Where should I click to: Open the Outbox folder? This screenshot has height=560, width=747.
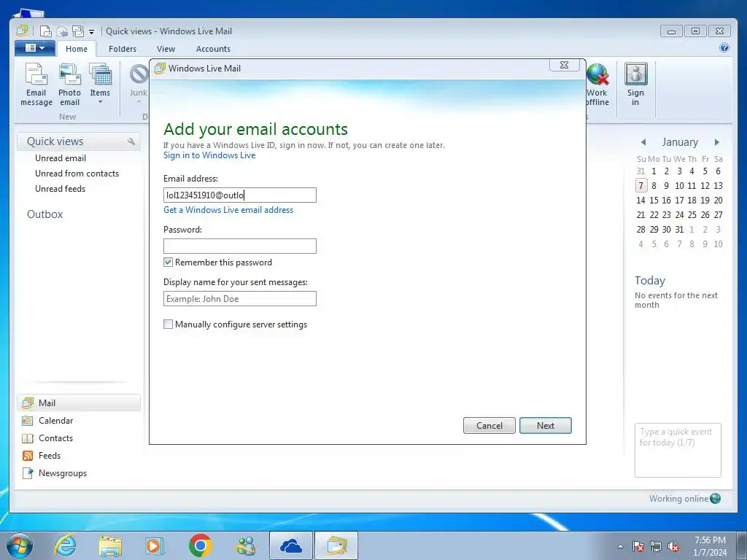coord(44,214)
